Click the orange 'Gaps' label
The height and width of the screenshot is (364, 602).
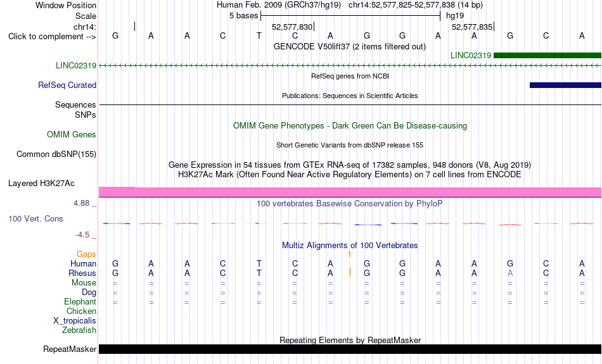(x=86, y=254)
